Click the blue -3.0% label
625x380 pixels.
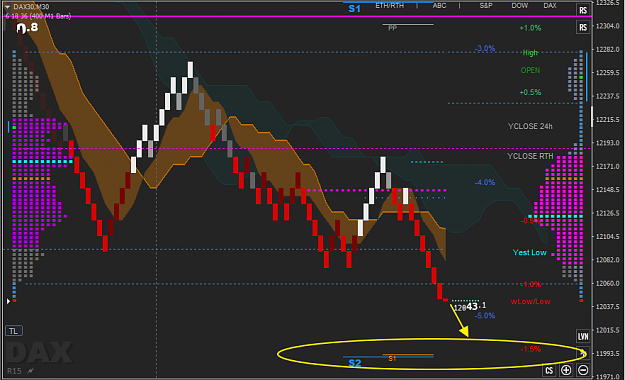(x=485, y=49)
